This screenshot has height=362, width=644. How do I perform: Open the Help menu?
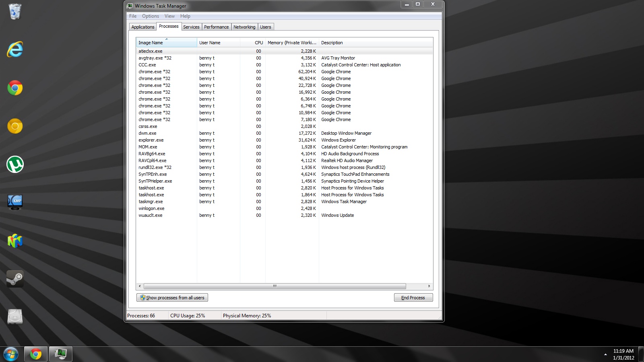(x=185, y=16)
